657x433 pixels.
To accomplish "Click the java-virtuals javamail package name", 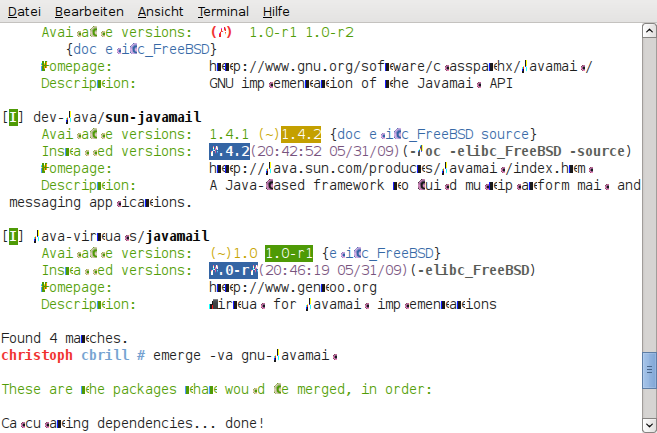I will 177,236.
